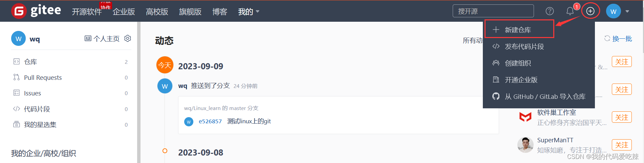Open profile settings gear icon next to 个人主页

[128, 38]
